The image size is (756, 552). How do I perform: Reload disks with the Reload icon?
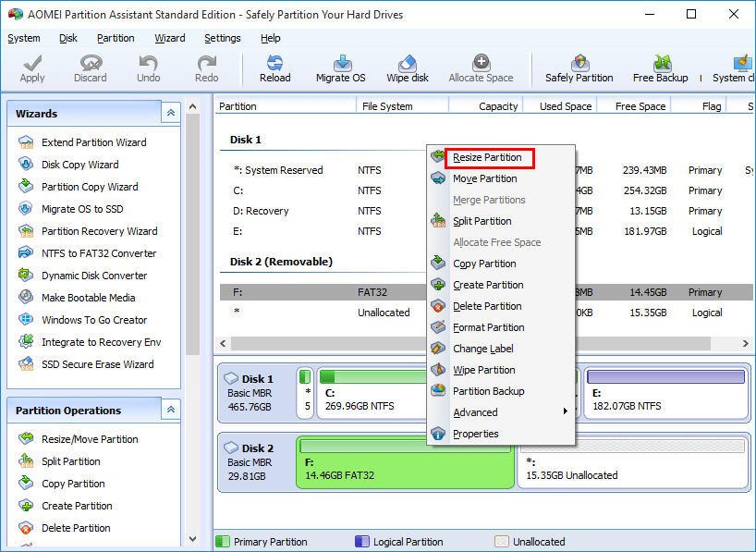click(x=274, y=63)
